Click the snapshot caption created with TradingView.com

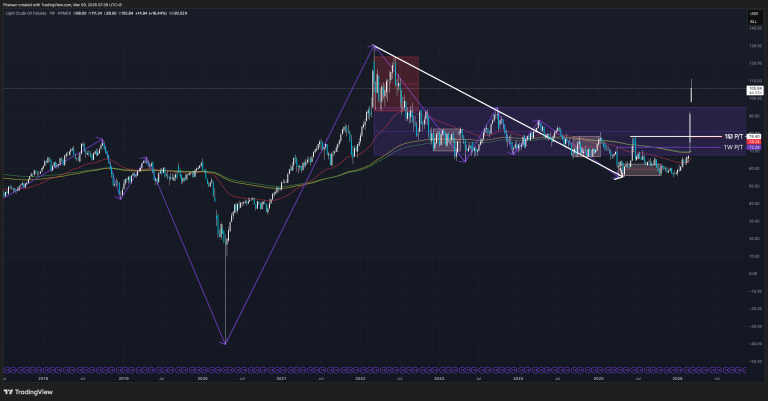click(62, 4)
